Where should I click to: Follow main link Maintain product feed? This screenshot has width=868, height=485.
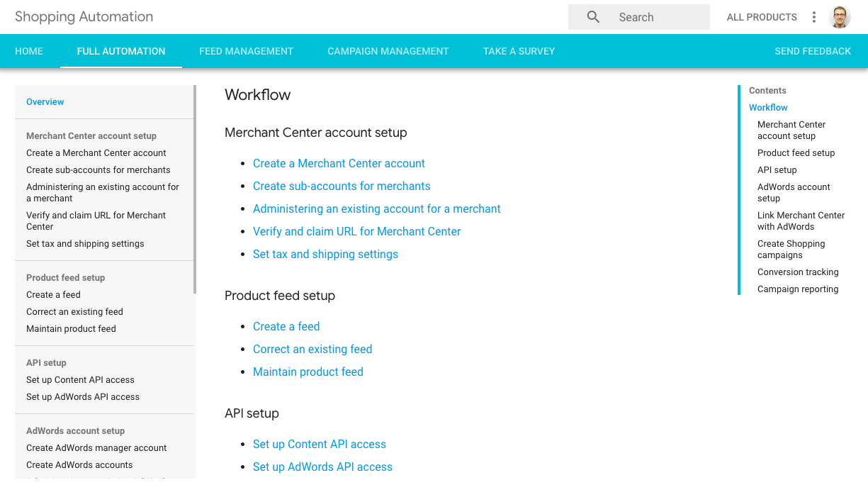[x=308, y=372]
